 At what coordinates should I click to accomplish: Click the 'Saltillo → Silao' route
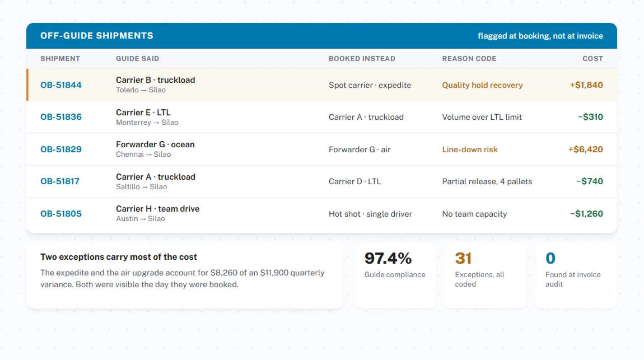coord(141,187)
